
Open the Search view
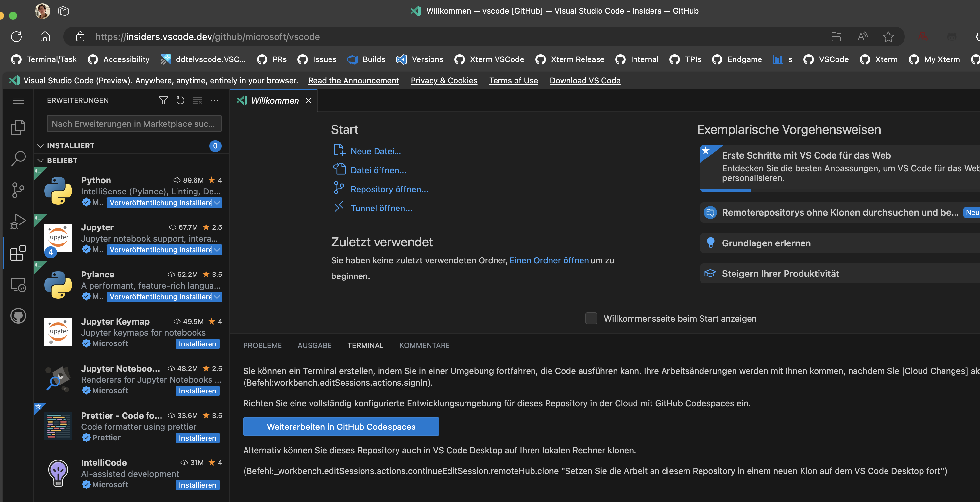click(x=18, y=159)
